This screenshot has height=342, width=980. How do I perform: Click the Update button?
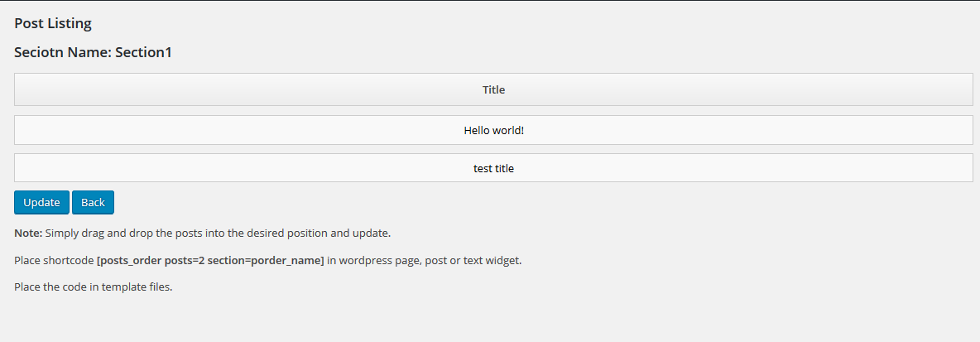(x=41, y=203)
